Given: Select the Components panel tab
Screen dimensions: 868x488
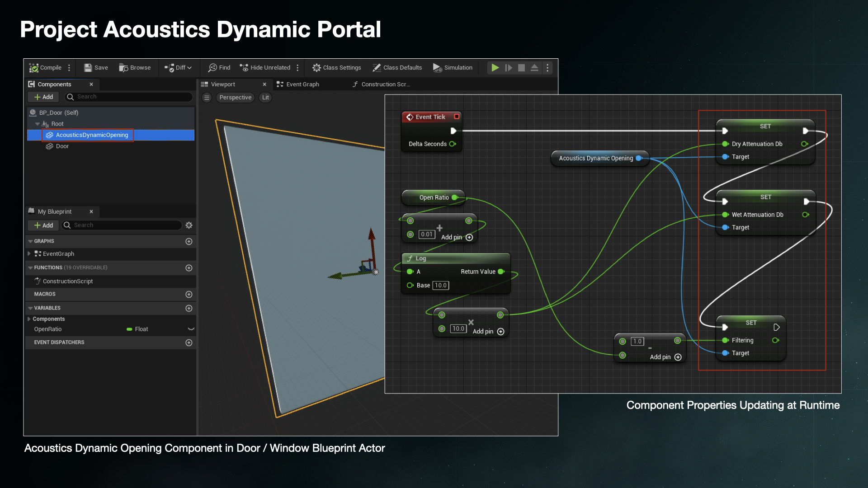Looking at the screenshot, I should pyautogui.click(x=54, y=84).
